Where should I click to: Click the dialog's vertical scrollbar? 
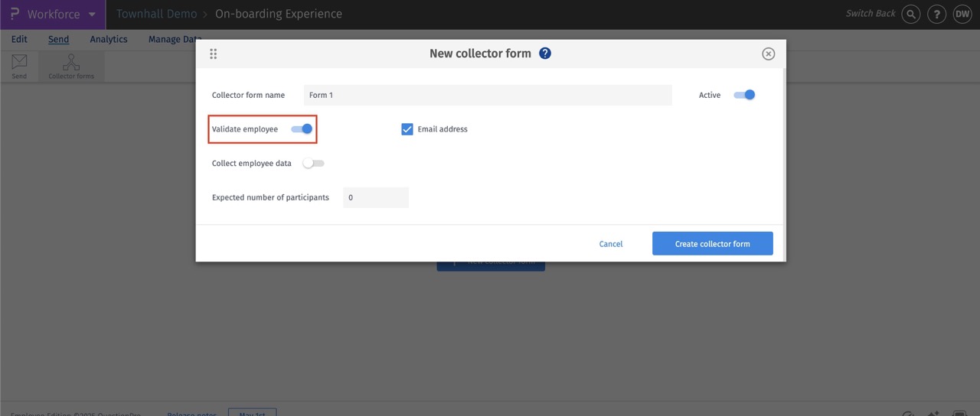tap(783, 145)
